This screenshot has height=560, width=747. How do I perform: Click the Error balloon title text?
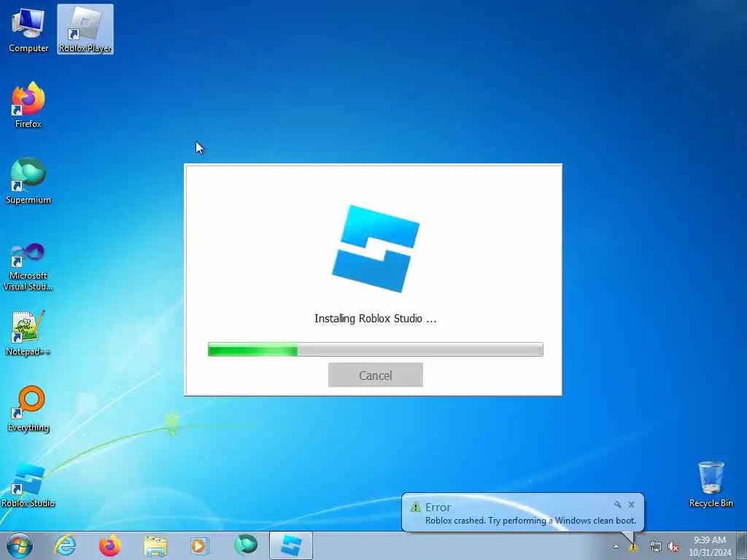438,507
